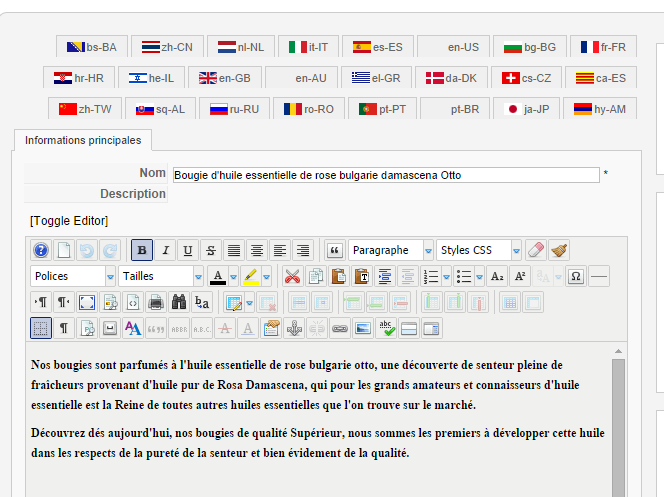Open find and replace
The height and width of the screenshot is (497, 664).
click(202, 302)
